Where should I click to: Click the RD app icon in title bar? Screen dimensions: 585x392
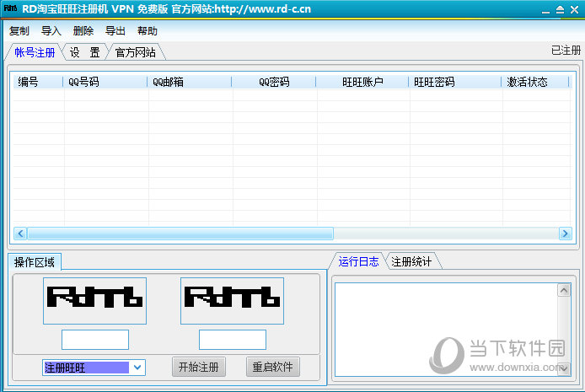(x=10, y=8)
